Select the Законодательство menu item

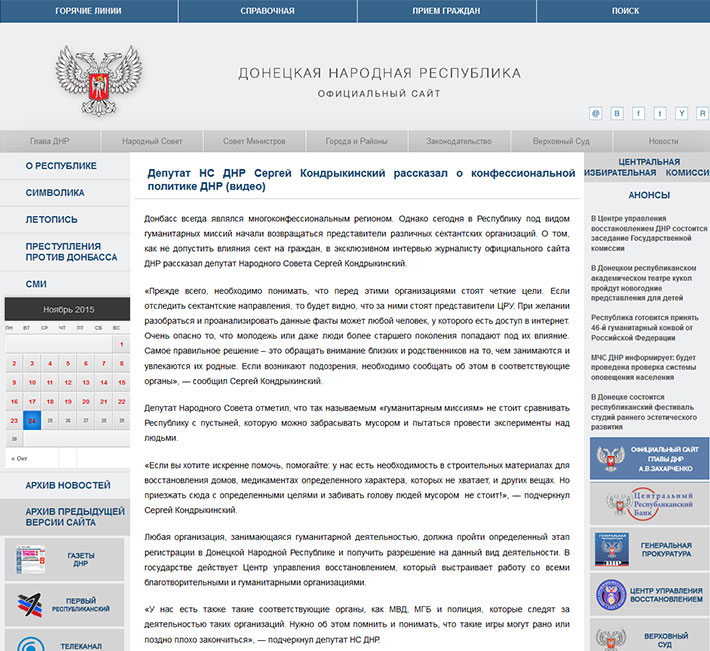459,141
